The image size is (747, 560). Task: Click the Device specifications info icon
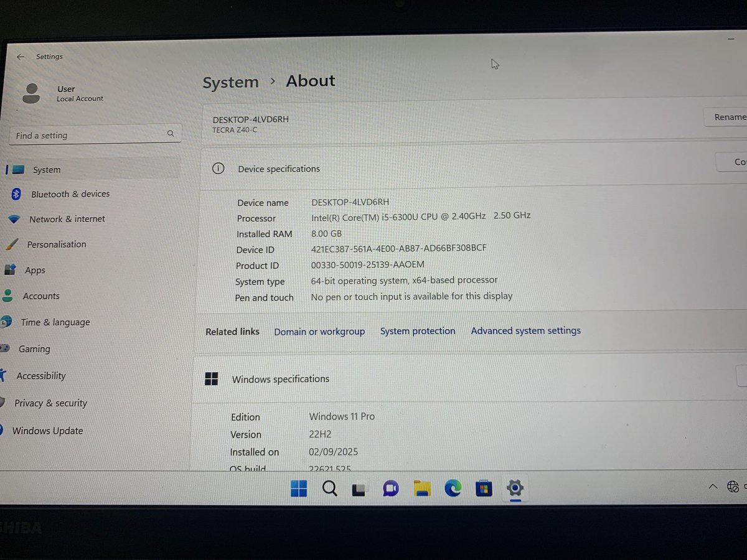tap(218, 168)
